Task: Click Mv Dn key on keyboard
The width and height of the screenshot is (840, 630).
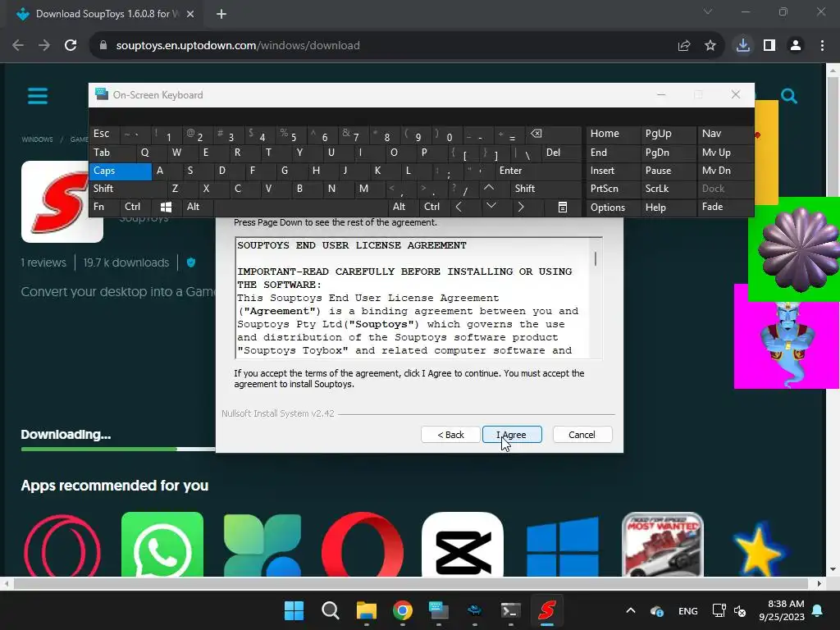Action: 725,171
